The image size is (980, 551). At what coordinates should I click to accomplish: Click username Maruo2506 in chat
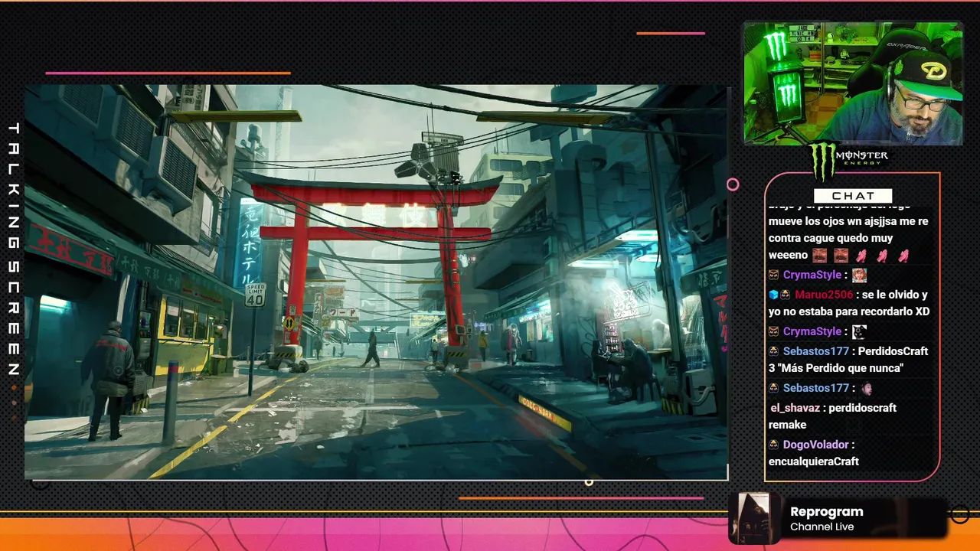pyautogui.click(x=823, y=295)
